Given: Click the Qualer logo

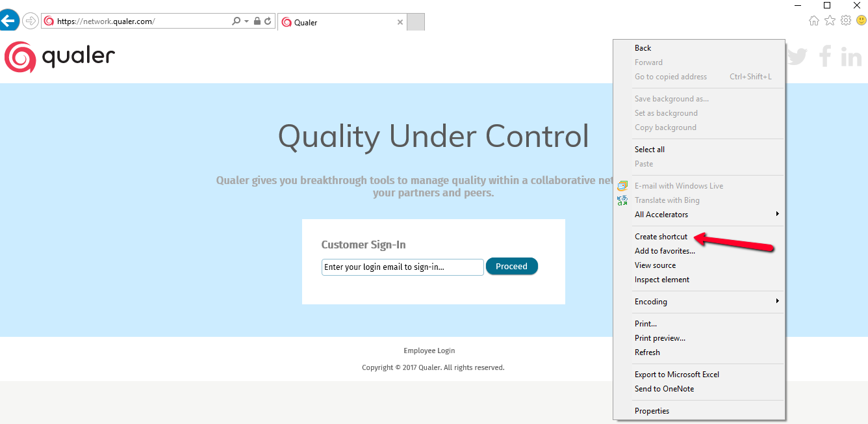Looking at the screenshot, I should click(x=60, y=57).
